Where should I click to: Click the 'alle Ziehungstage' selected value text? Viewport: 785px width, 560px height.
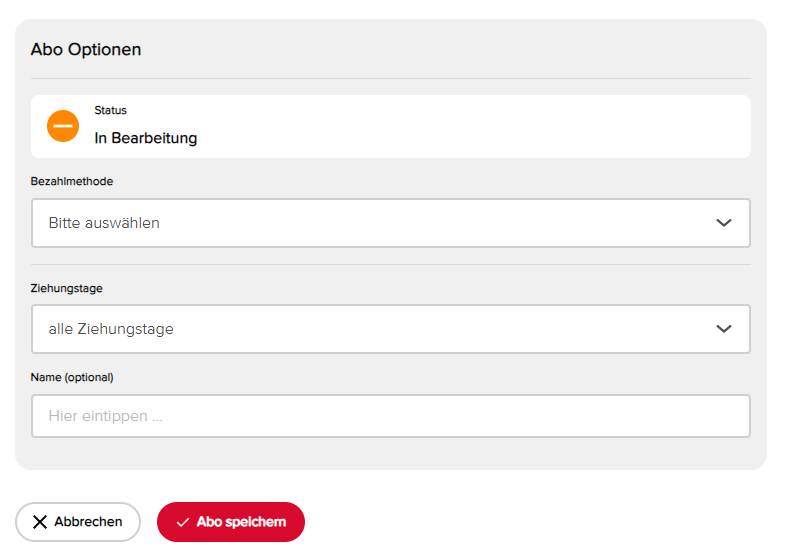[x=111, y=329]
